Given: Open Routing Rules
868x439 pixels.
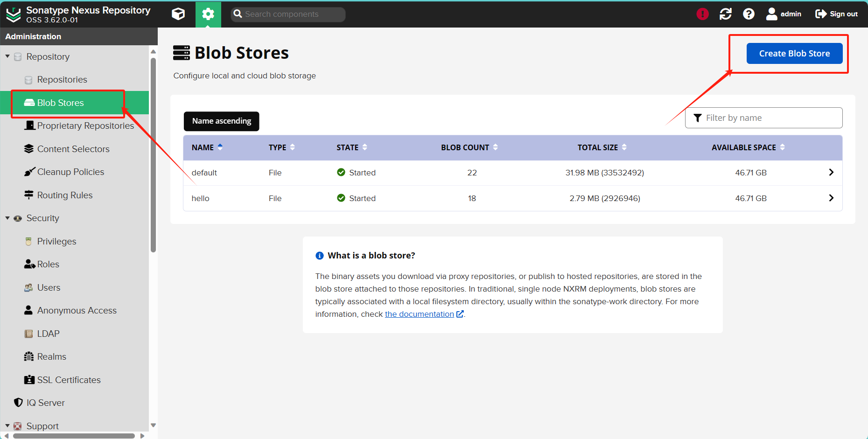Looking at the screenshot, I should pyautogui.click(x=65, y=195).
